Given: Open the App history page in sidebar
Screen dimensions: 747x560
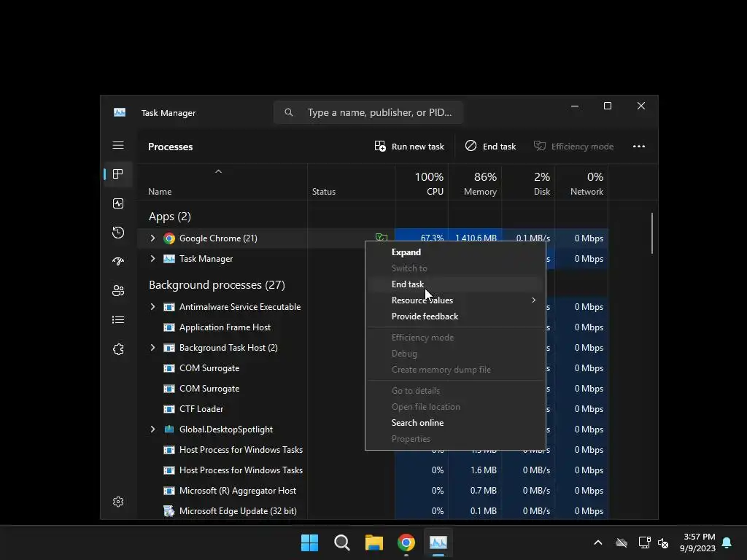Looking at the screenshot, I should 118,233.
